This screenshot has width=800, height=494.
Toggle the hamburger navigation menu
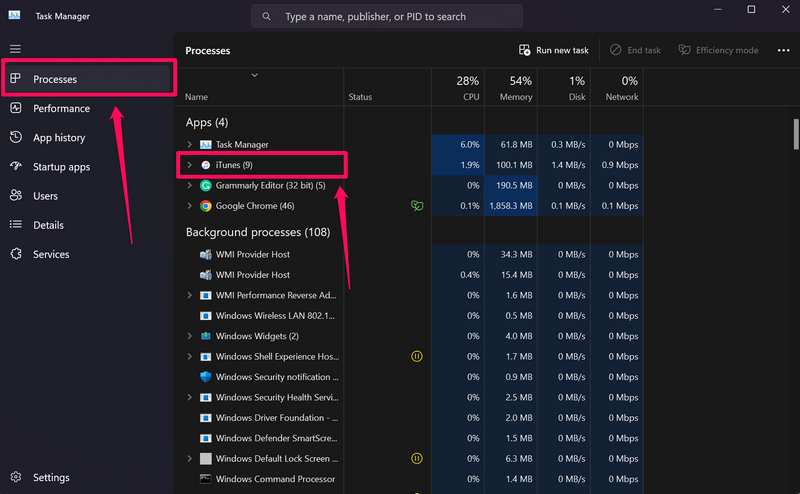click(x=15, y=49)
